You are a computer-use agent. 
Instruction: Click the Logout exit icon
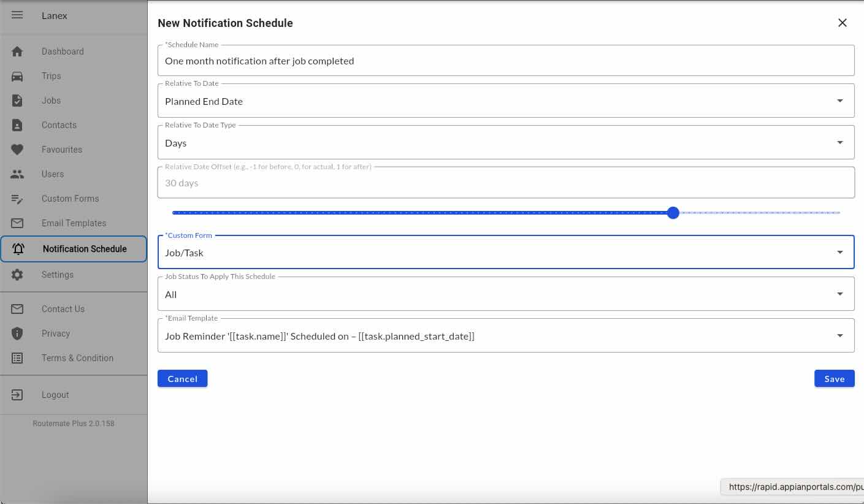(17, 395)
